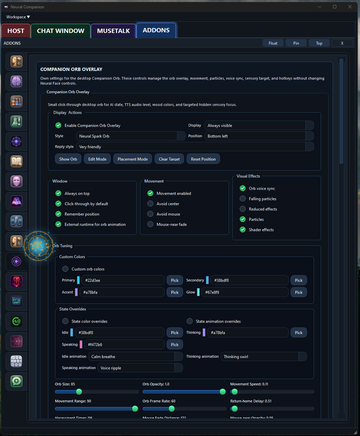Screen dimensions: 360x436
Task: Open the magenta hologram addon icon
Action: [16, 201]
